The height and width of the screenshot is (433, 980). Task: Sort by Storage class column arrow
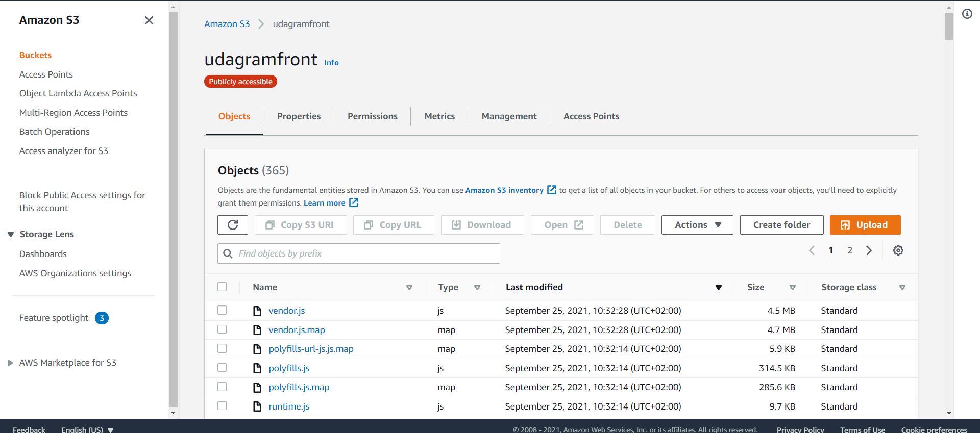pyautogui.click(x=902, y=288)
